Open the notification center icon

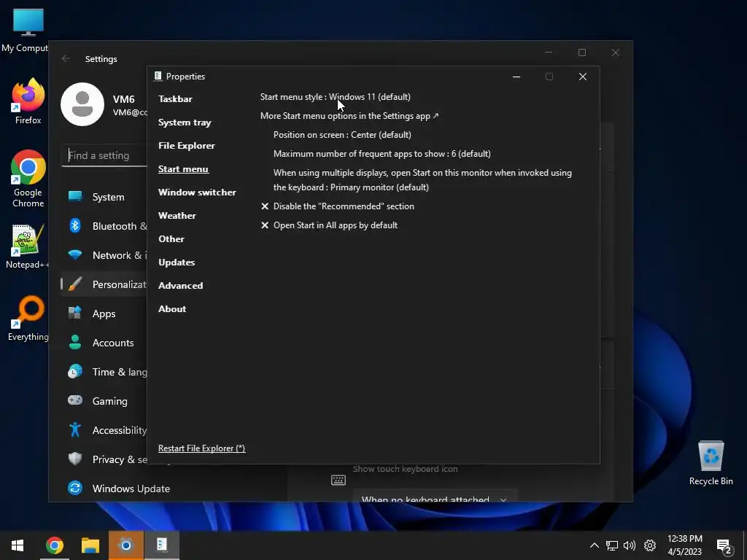pyautogui.click(x=724, y=547)
